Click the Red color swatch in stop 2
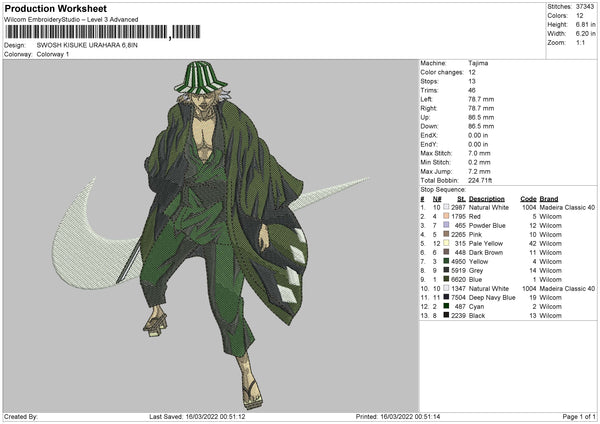Viewport: 600px width, 424px height. 446,216
